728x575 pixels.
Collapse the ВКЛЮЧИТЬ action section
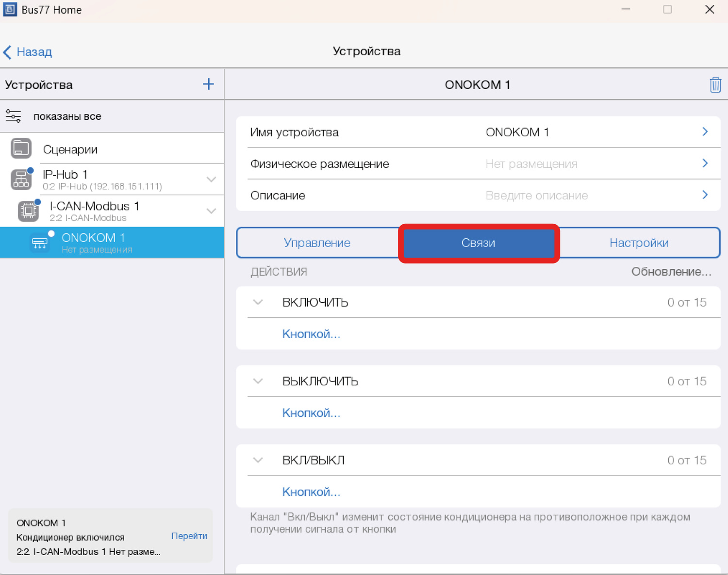click(258, 302)
